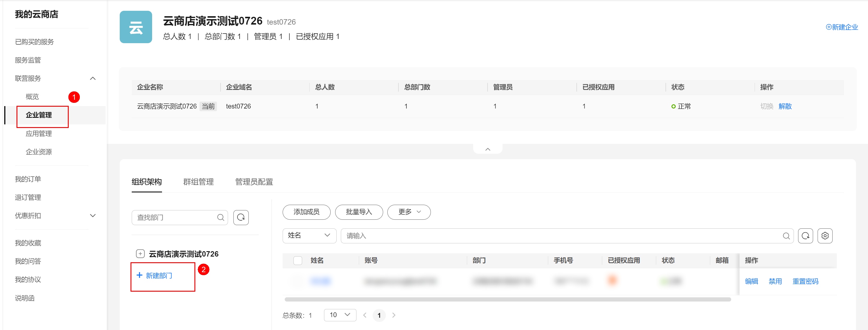The image size is (868, 330).
Task: Click the 添加成员 button
Action: pos(306,212)
